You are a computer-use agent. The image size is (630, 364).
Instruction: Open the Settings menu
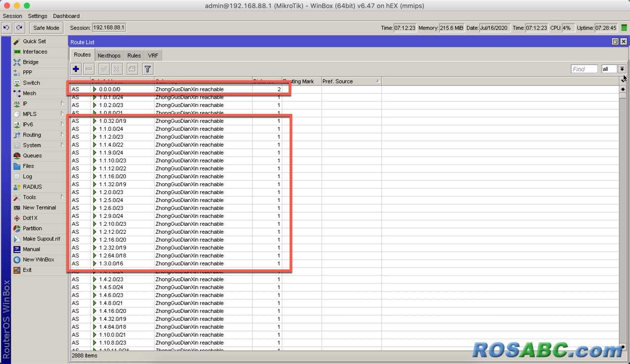click(38, 16)
